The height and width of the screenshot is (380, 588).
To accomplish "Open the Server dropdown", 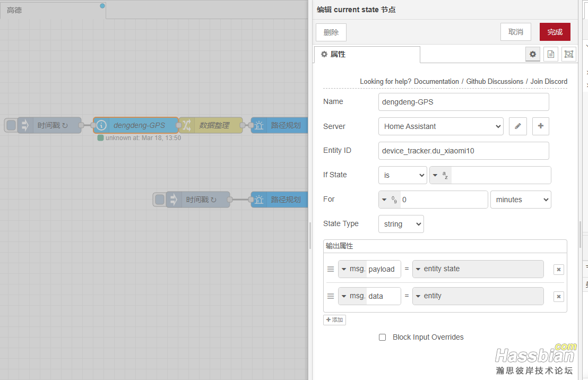I will point(440,126).
